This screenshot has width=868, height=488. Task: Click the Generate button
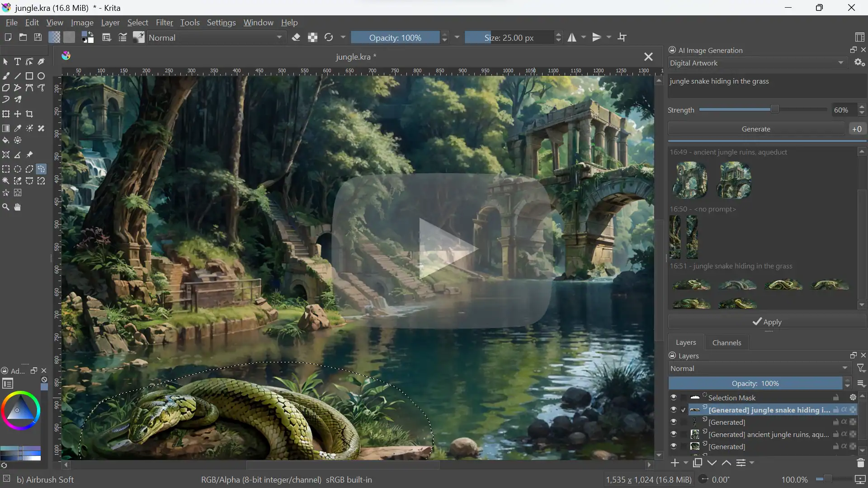pyautogui.click(x=756, y=129)
